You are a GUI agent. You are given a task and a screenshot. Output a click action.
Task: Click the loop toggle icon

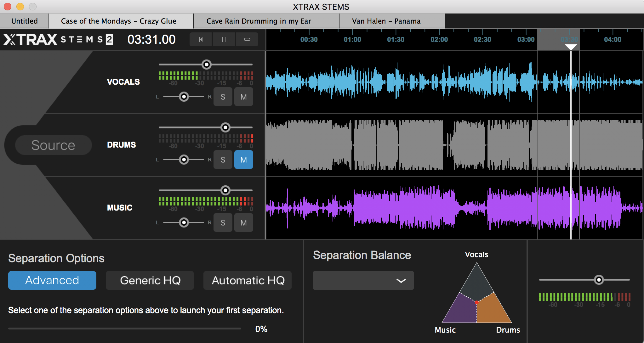pyautogui.click(x=247, y=40)
